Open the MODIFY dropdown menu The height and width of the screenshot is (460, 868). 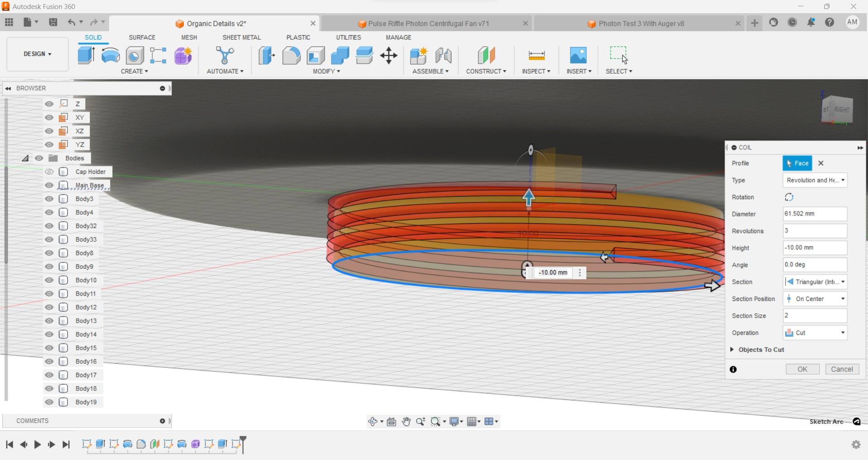[x=326, y=71]
